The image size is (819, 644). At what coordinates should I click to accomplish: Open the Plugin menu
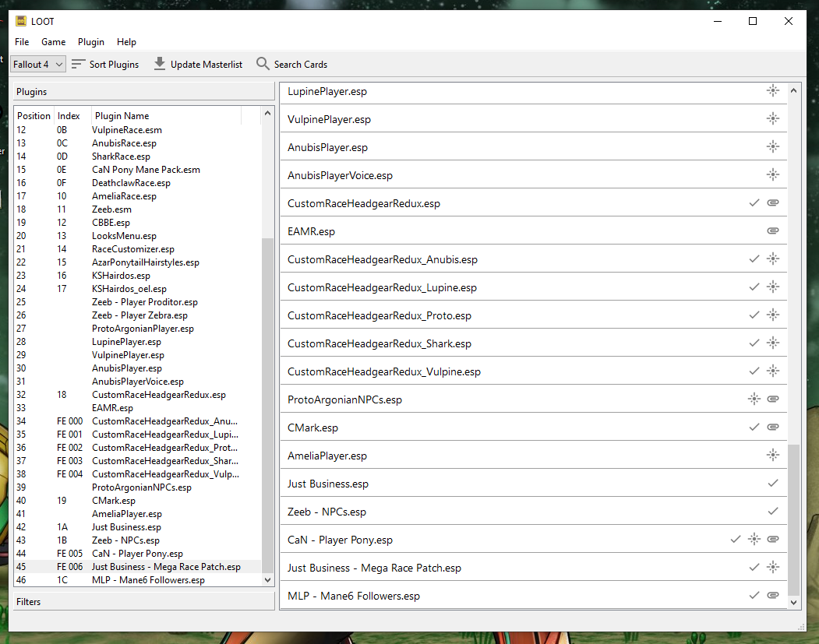(91, 42)
